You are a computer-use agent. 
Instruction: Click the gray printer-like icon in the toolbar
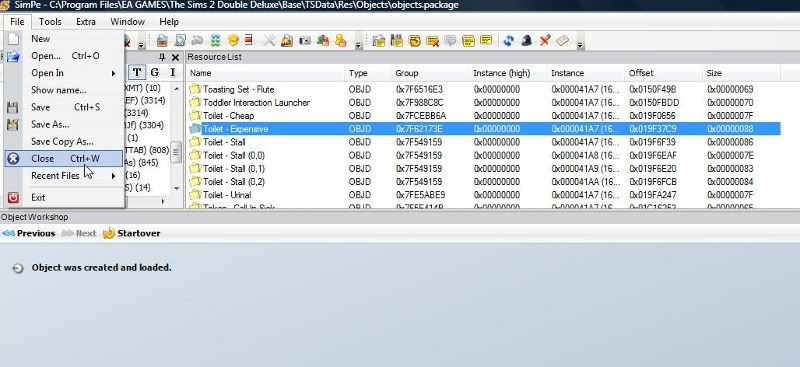(197, 40)
